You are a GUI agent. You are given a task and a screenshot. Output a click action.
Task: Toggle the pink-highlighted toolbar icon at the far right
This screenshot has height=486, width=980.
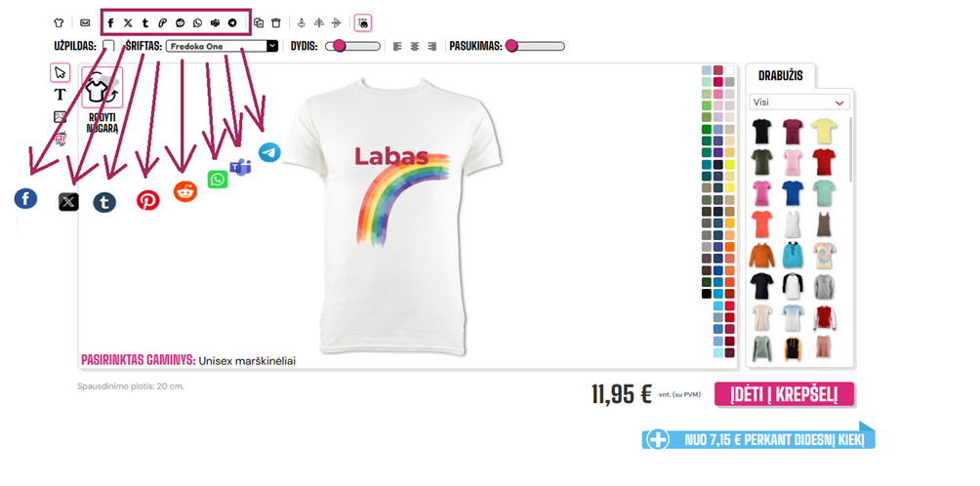tap(363, 23)
